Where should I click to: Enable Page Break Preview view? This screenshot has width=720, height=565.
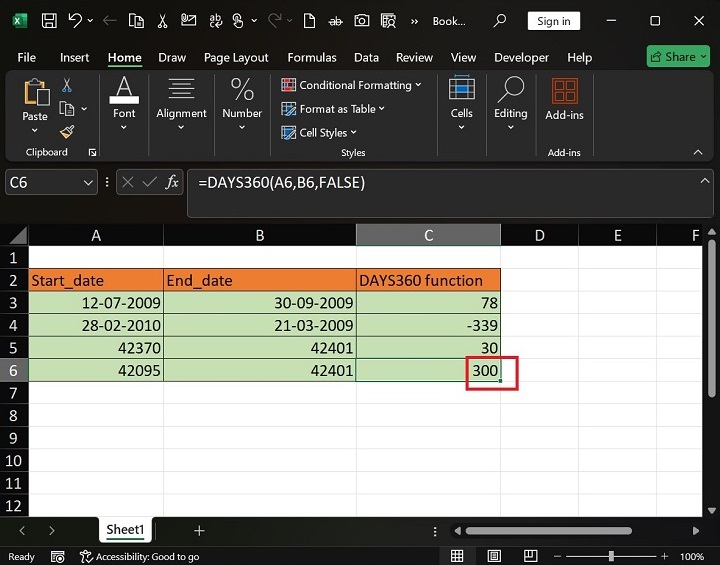click(x=532, y=556)
